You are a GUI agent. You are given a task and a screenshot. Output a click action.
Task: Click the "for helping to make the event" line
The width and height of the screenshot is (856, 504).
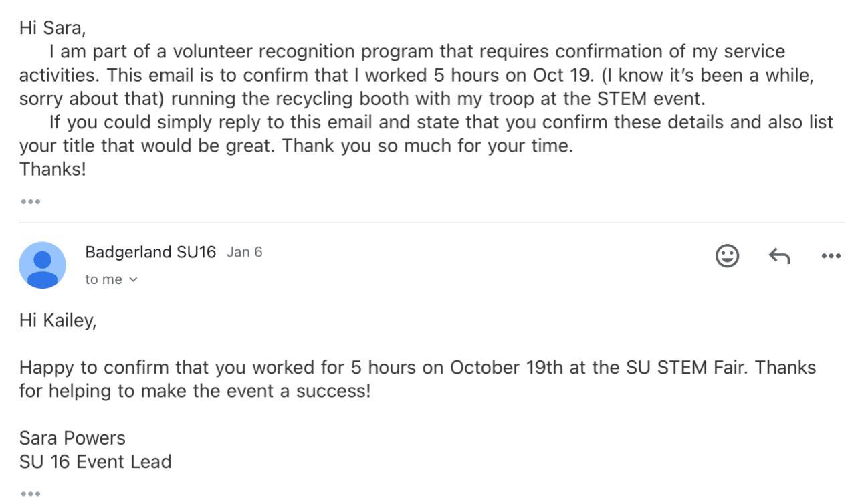[x=194, y=391]
